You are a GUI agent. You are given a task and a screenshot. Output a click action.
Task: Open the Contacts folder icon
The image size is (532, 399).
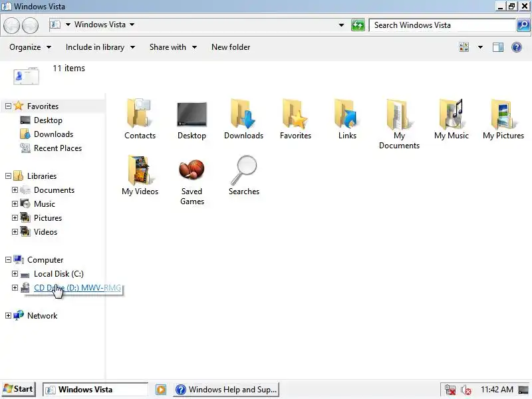140,113
